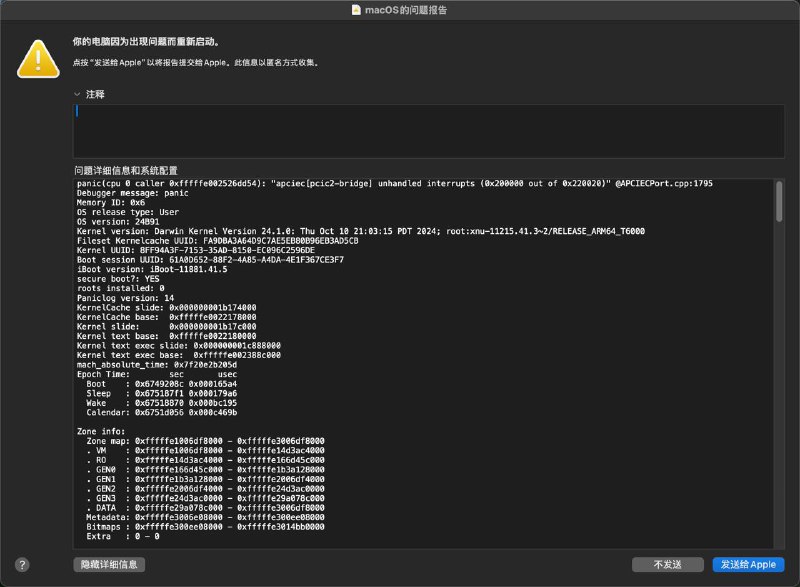Click the Kernel text exec slide line
This screenshot has height=587, width=800.
pos(179,346)
